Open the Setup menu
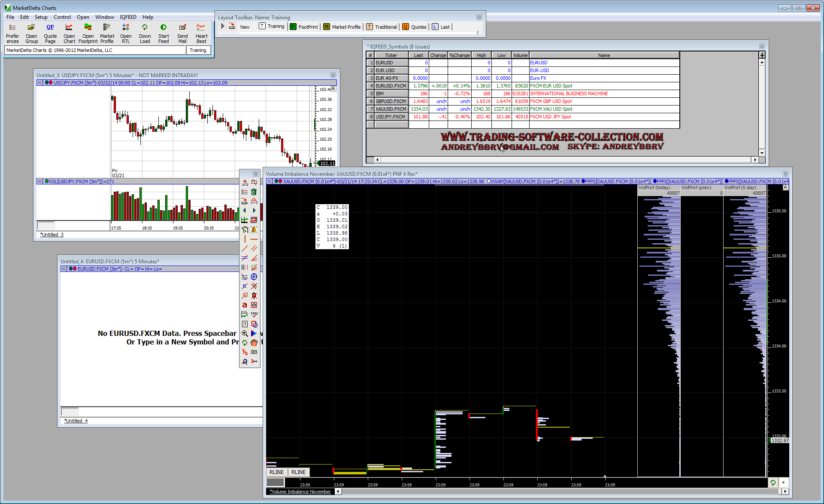The height and width of the screenshot is (504, 824). point(41,17)
